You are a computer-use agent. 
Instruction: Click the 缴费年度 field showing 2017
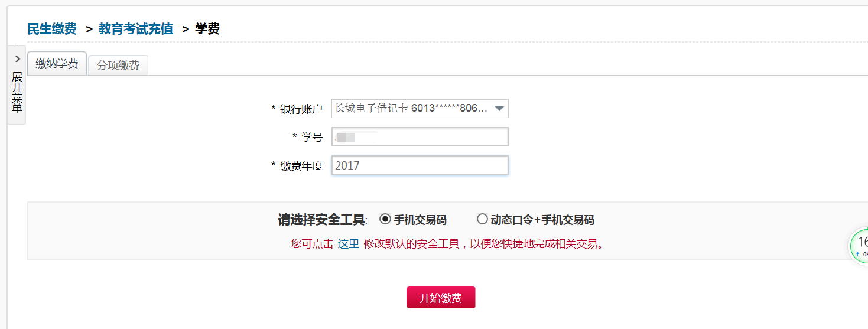pyautogui.click(x=420, y=165)
